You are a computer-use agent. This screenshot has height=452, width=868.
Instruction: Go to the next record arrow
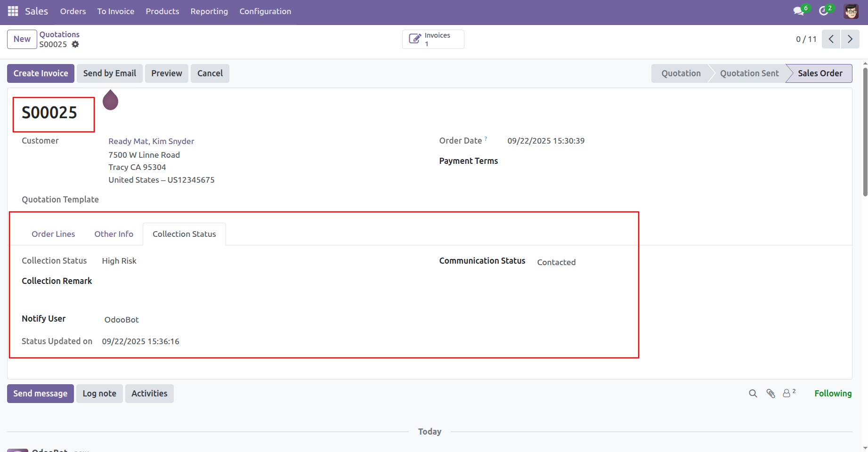(x=850, y=39)
